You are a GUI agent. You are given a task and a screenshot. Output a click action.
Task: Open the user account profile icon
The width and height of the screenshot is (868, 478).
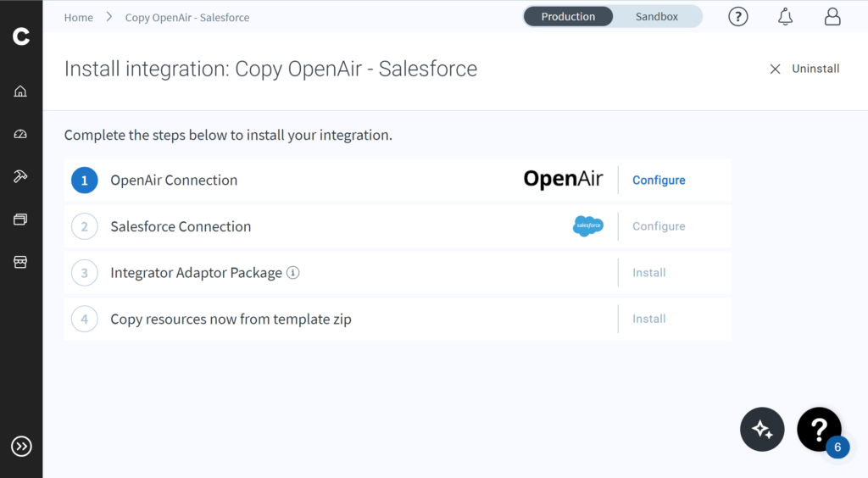coord(832,17)
